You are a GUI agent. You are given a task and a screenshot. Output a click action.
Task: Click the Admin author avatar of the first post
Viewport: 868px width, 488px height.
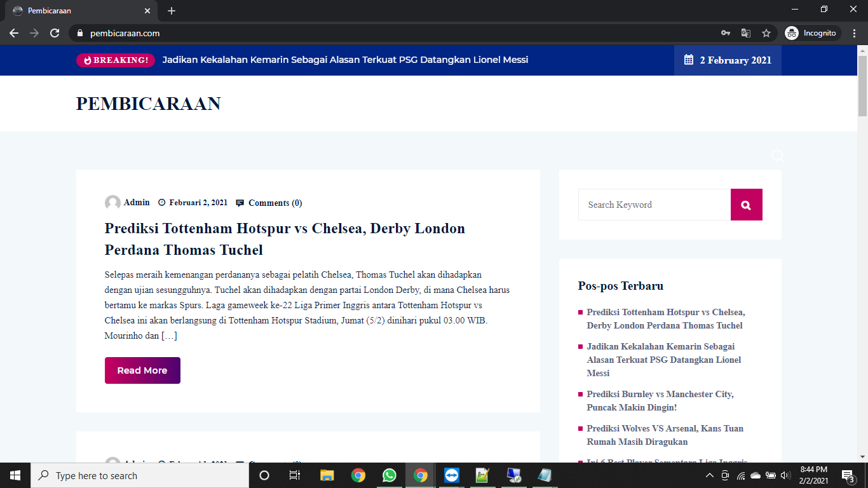(x=112, y=203)
